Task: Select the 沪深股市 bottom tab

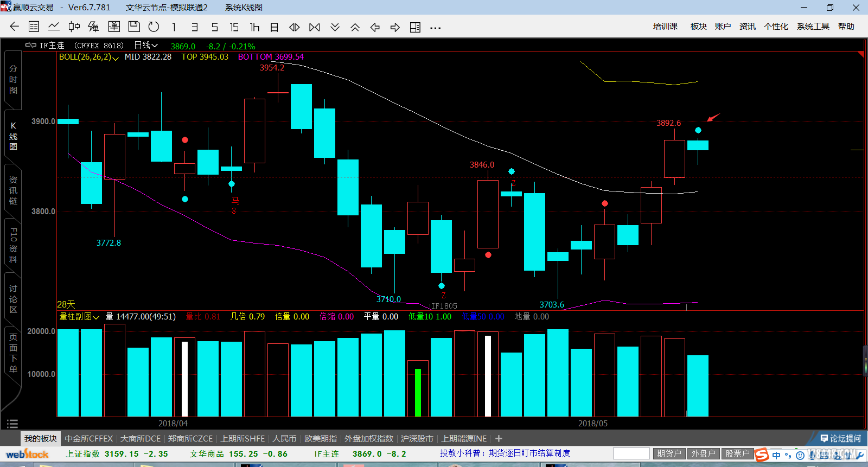Action: 417,438
